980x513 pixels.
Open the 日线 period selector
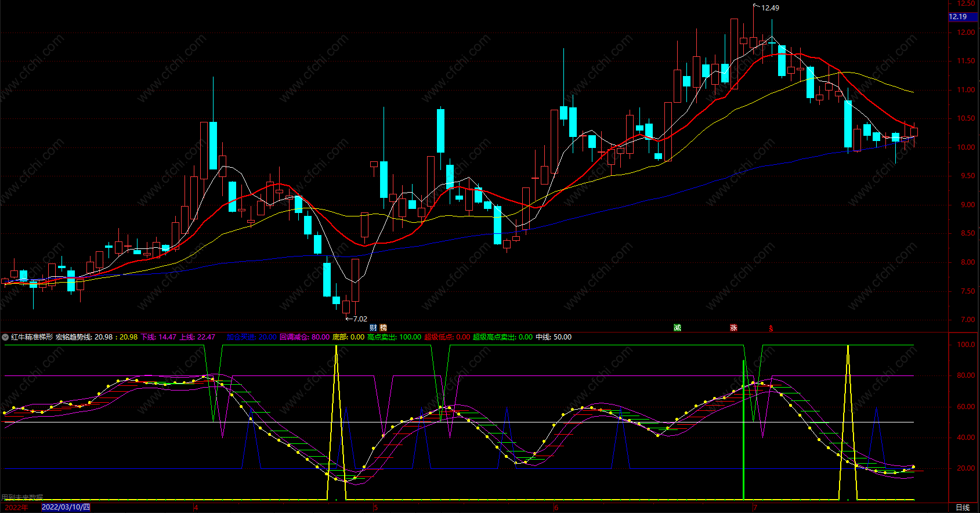pyautogui.click(x=963, y=507)
